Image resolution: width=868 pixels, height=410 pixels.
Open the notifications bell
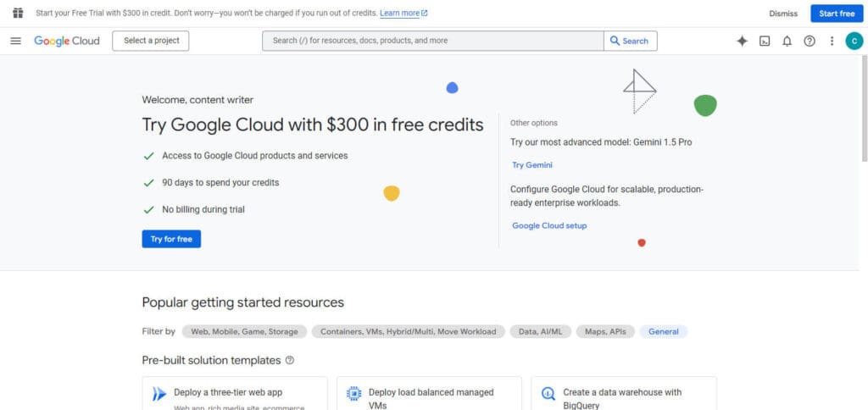pos(787,41)
